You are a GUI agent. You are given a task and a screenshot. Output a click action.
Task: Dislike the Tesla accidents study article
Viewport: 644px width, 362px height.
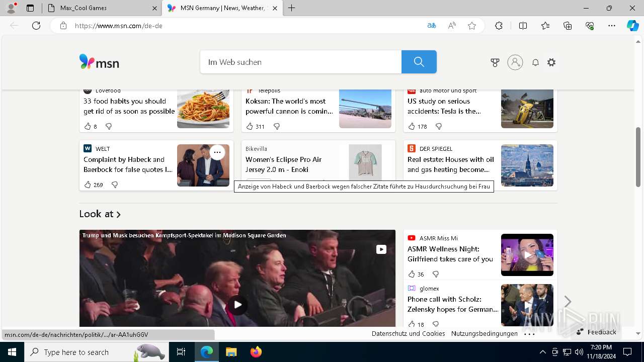pos(438,126)
